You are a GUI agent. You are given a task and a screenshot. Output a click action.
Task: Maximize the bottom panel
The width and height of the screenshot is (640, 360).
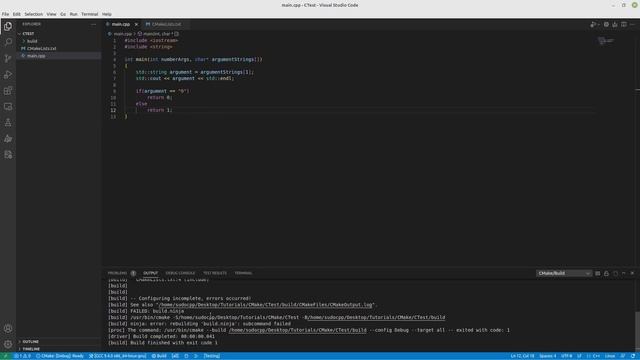624,273
